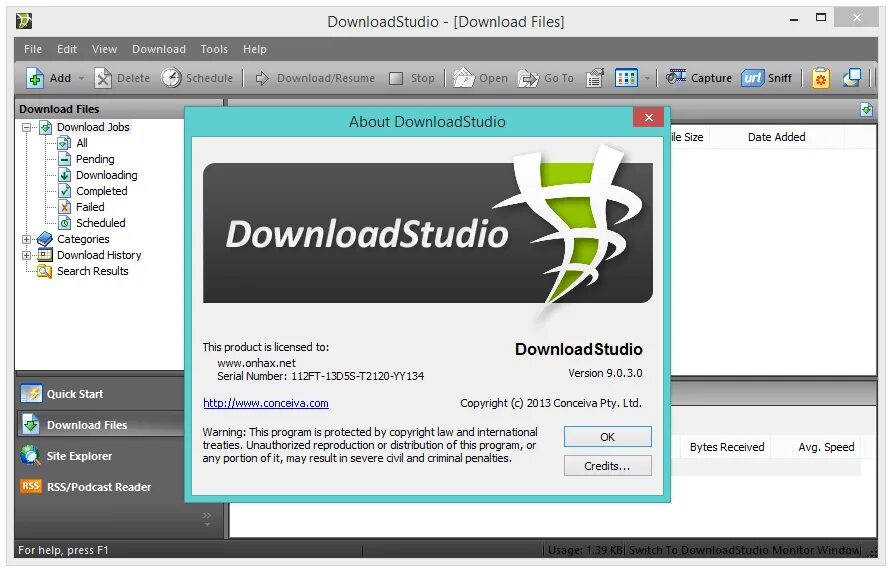Image resolution: width=891 pixels, height=572 pixels.
Task: Select Download History in the tree
Action: pyautogui.click(x=99, y=255)
